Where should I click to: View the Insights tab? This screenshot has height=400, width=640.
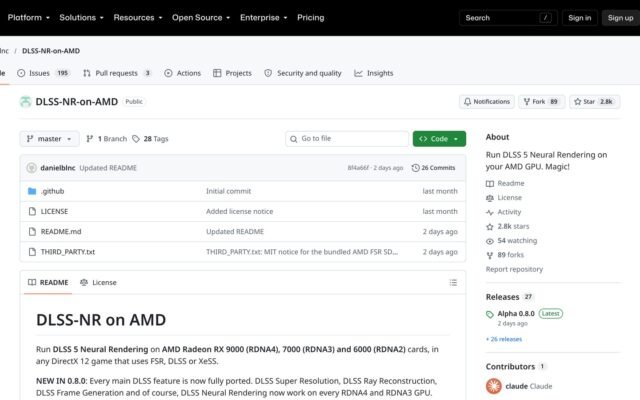pyautogui.click(x=373, y=73)
